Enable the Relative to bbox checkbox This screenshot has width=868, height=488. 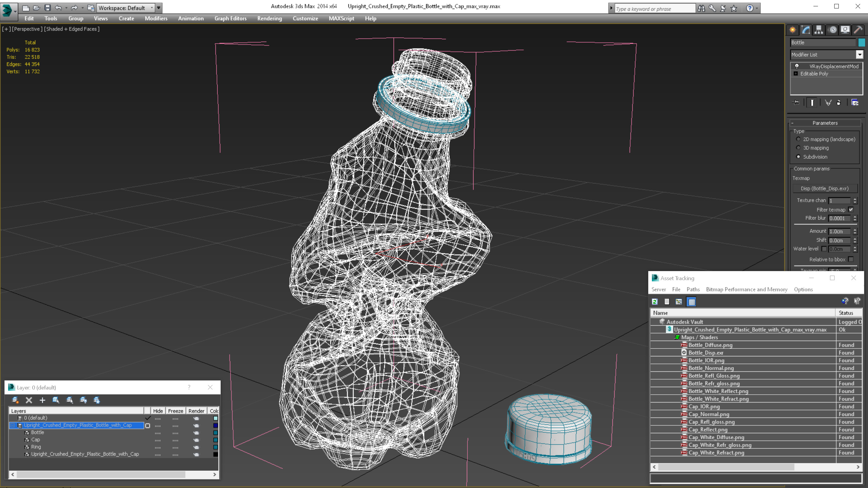tap(851, 259)
